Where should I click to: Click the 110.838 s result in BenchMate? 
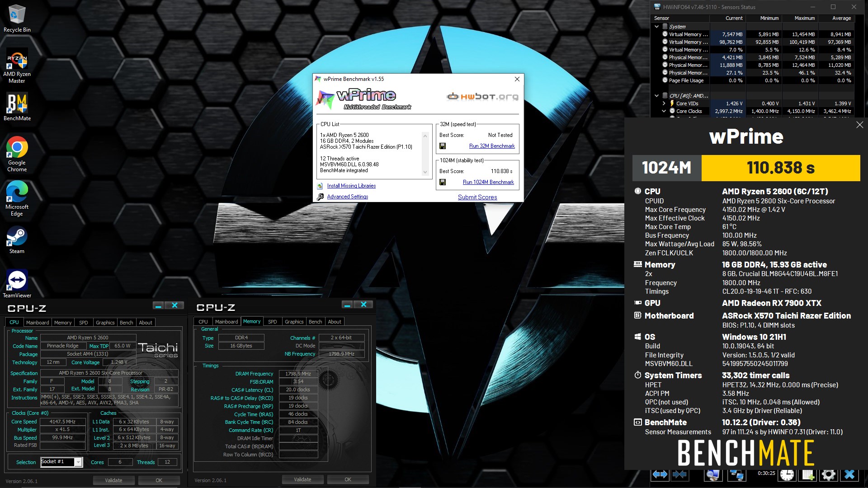tap(781, 168)
